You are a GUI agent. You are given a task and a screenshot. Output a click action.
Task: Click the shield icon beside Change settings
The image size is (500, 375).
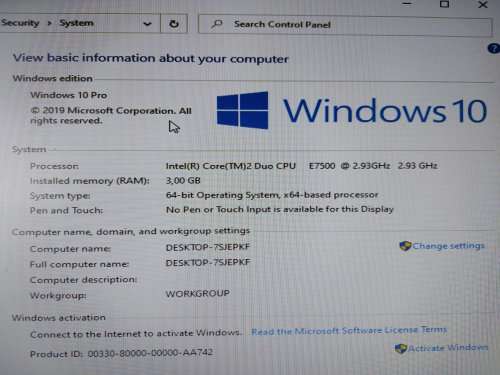pos(405,246)
